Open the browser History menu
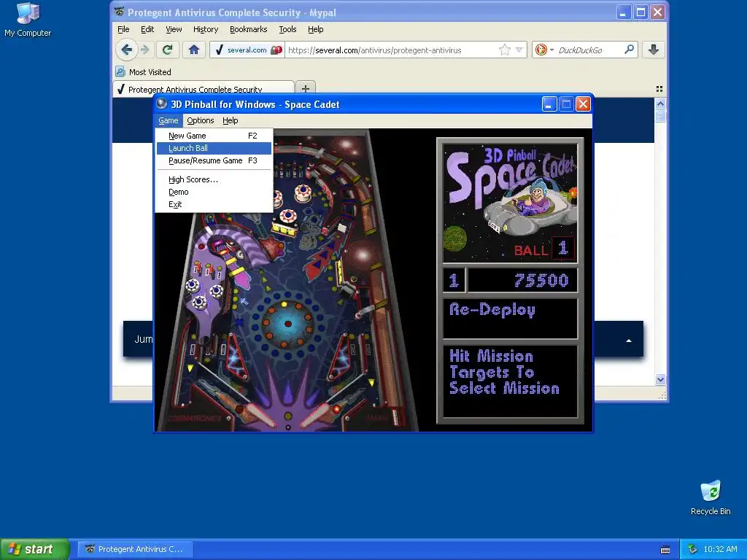This screenshot has width=747, height=560. pyautogui.click(x=206, y=29)
